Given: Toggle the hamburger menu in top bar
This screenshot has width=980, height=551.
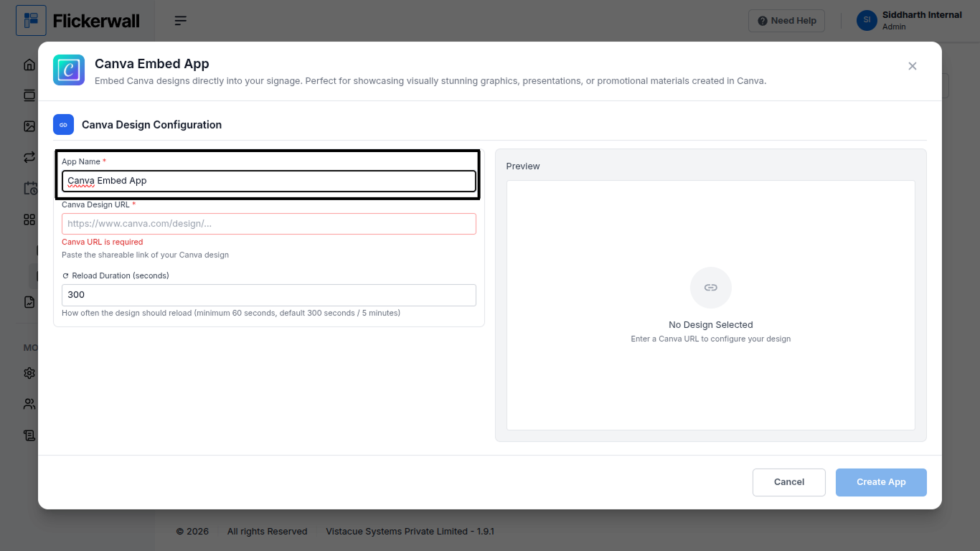Looking at the screenshot, I should pos(181,21).
